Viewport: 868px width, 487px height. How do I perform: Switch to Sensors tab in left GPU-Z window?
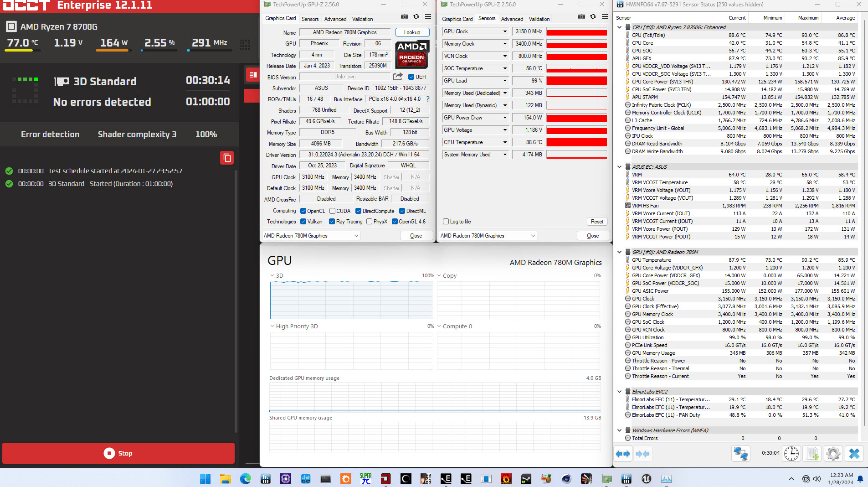pos(310,19)
